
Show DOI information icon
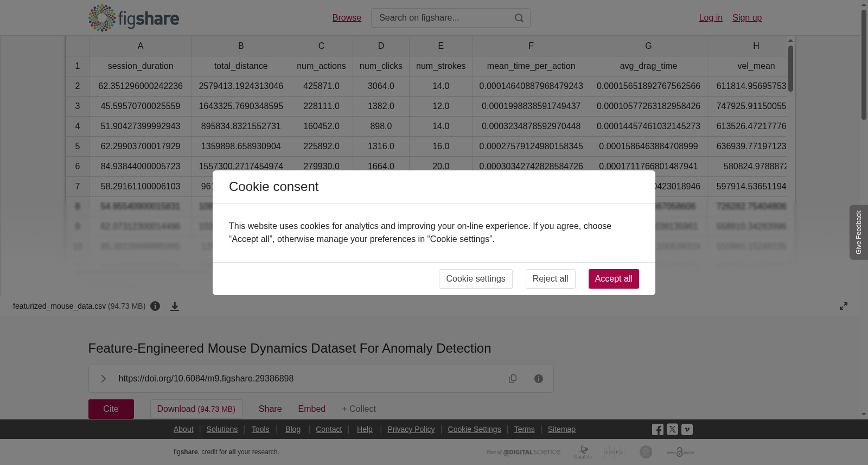(539, 379)
